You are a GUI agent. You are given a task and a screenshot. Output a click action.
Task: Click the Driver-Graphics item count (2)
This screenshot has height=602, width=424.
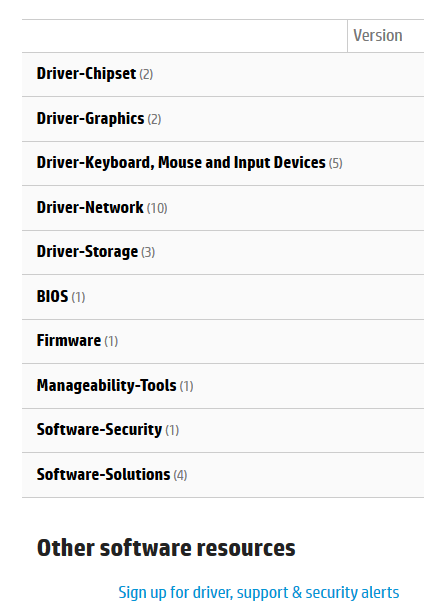[154, 119]
